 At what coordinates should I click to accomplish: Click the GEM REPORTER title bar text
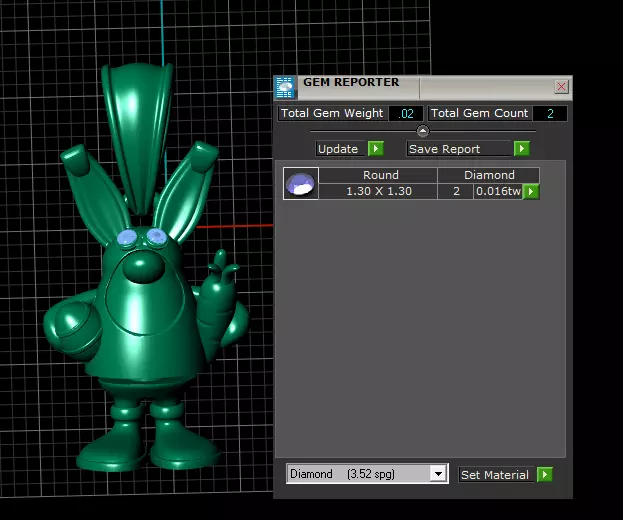coord(351,82)
